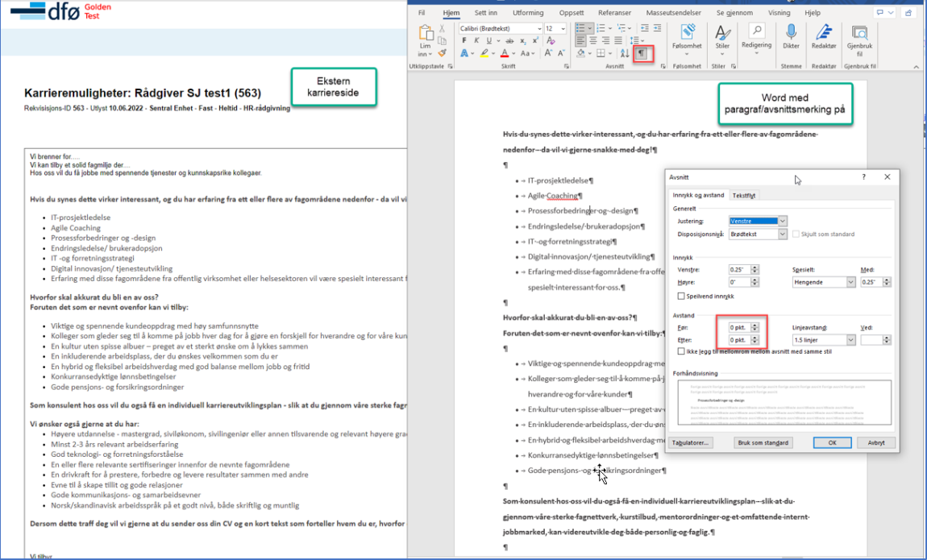Click the Lim inn paste icon

coord(425,33)
